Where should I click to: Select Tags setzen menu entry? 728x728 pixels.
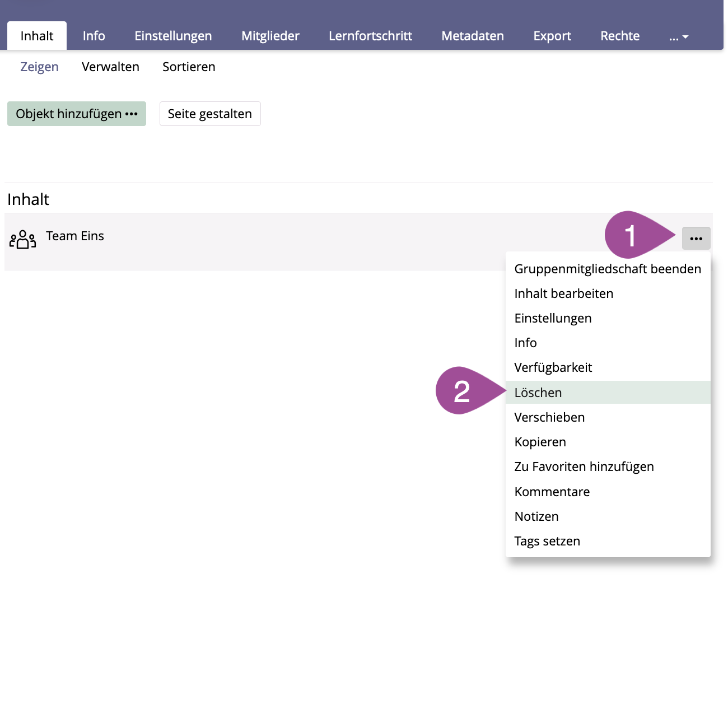coord(547,541)
